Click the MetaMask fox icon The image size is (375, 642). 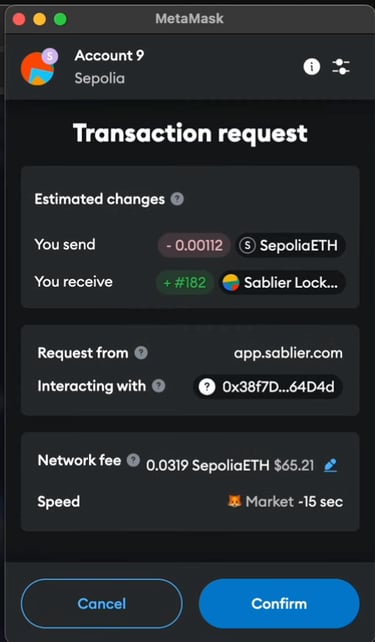click(x=235, y=501)
